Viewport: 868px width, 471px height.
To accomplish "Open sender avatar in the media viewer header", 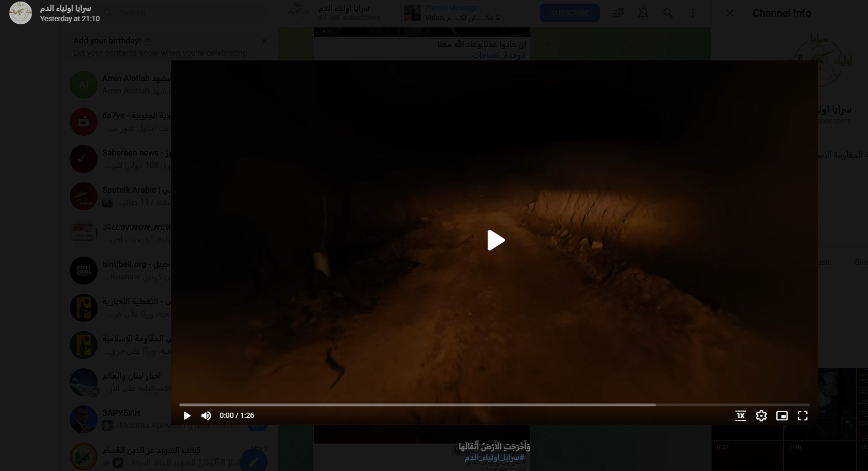I will click(x=21, y=13).
